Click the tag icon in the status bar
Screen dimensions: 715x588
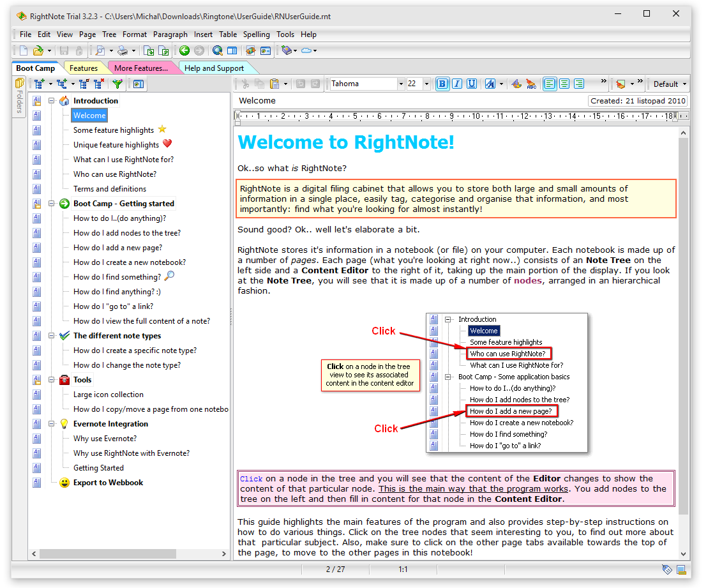click(x=667, y=569)
